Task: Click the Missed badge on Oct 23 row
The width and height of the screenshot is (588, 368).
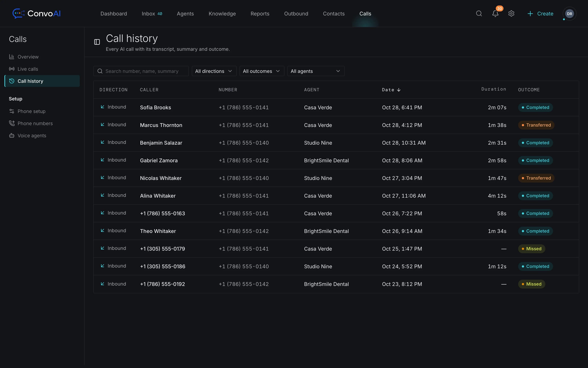Action: coord(532,284)
